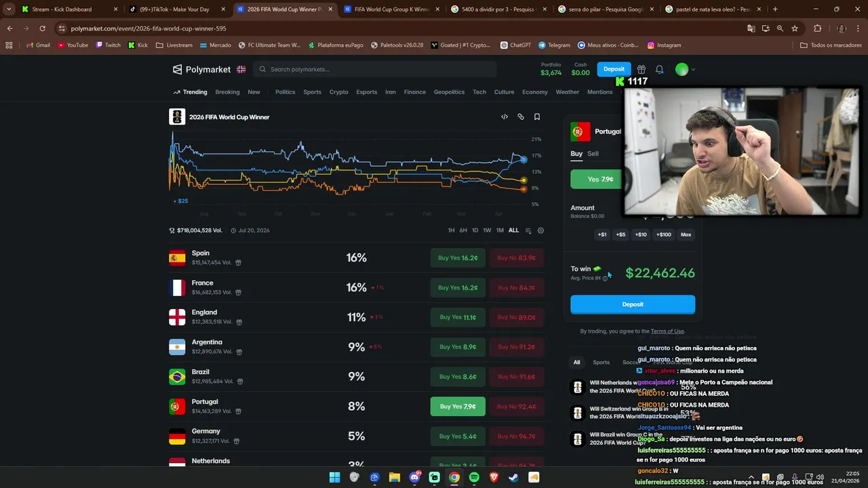Click gift icon under Argentina volume
The width and height of the screenshot is (868, 488).
click(239, 352)
